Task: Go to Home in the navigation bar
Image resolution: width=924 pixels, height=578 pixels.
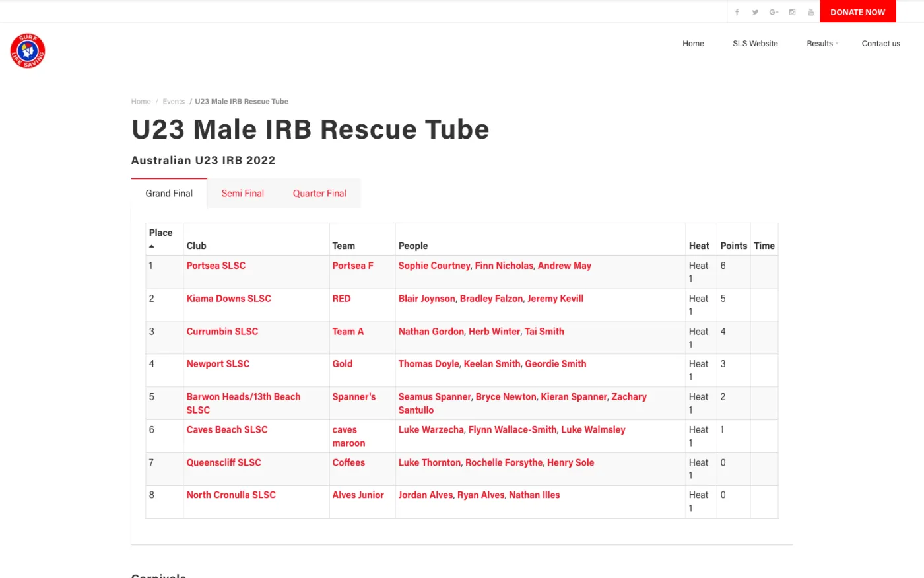Action: (693, 44)
